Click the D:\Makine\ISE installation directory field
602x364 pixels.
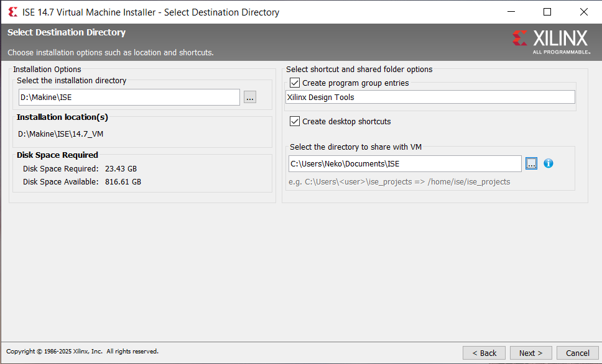point(129,98)
